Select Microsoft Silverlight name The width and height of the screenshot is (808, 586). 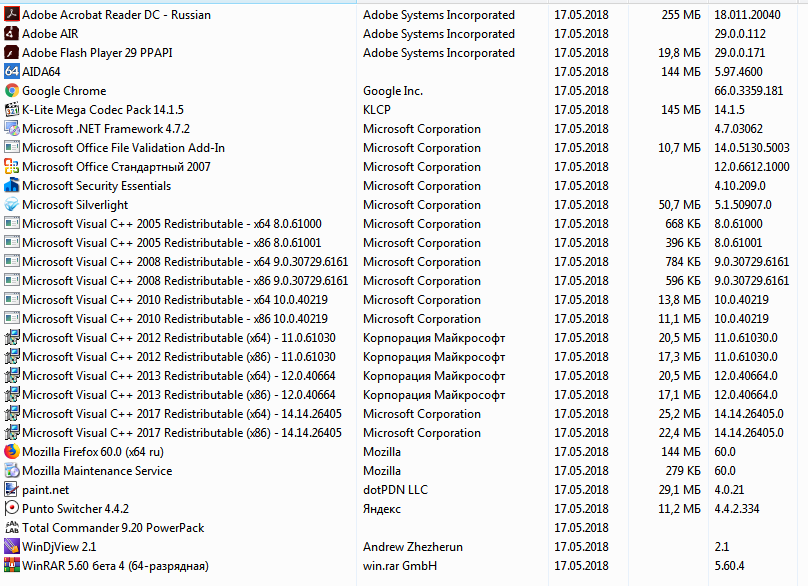point(75,205)
